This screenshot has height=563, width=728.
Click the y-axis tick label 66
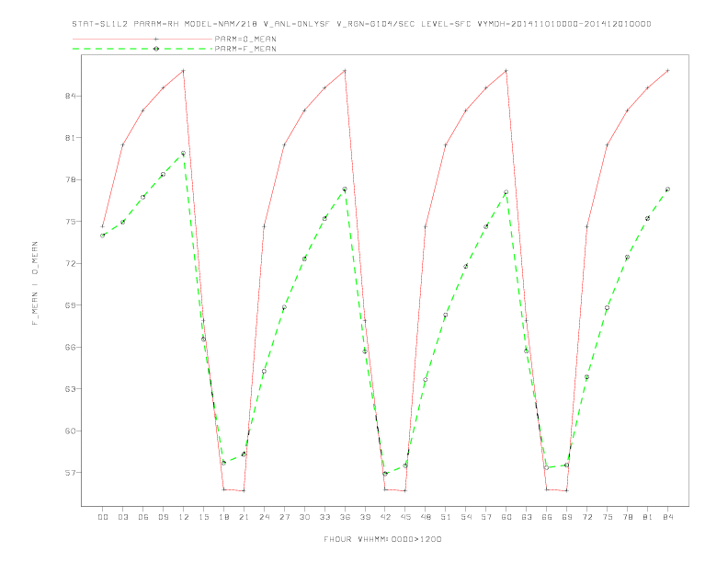coord(71,347)
